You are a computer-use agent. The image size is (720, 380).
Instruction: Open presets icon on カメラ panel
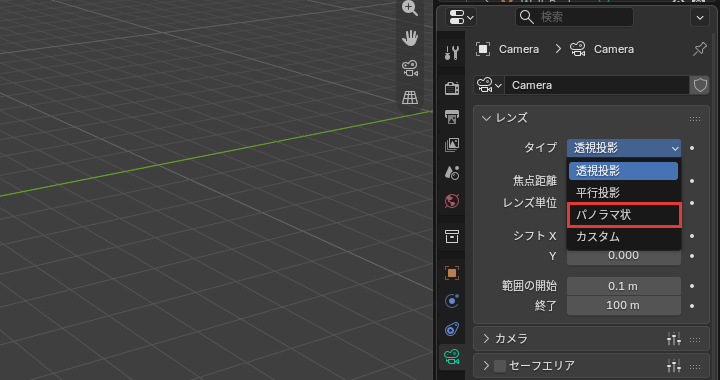[674, 339]
